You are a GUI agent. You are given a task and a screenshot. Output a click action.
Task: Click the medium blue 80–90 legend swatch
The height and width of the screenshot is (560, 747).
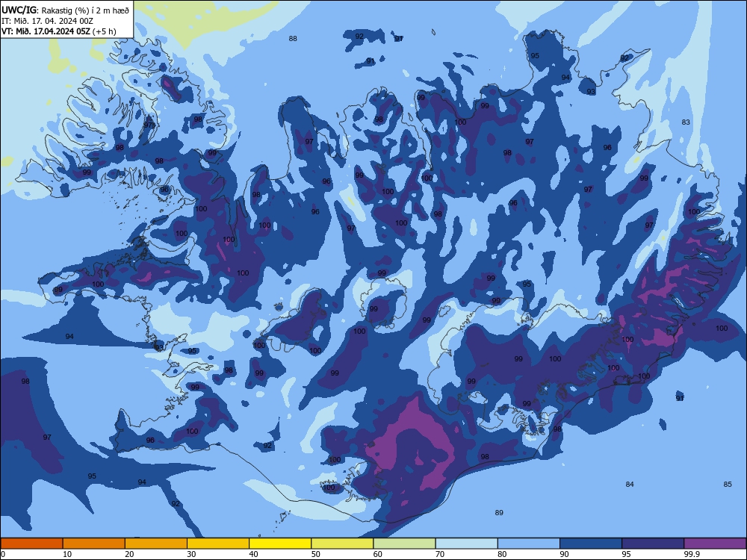(529, 544)
